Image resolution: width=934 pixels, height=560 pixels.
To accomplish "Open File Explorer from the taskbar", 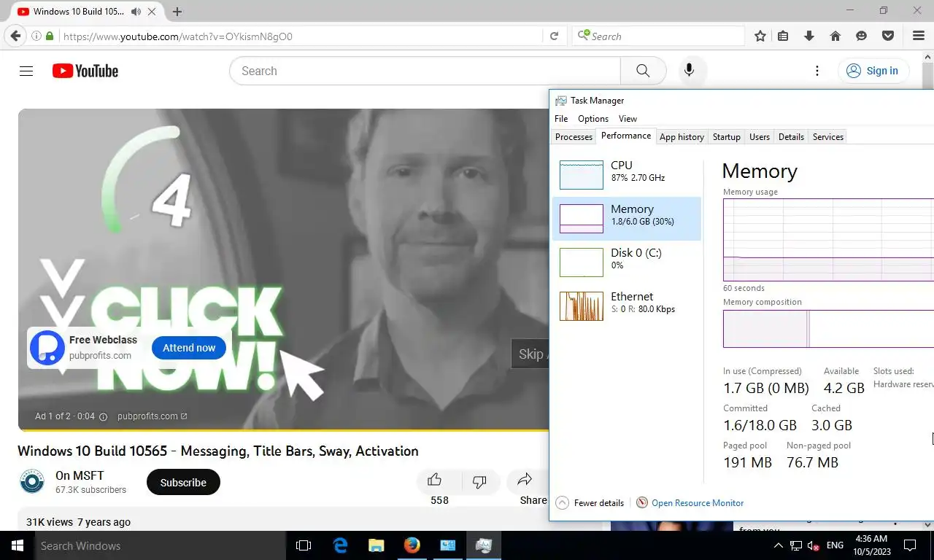I will click(x=376, y=545).
